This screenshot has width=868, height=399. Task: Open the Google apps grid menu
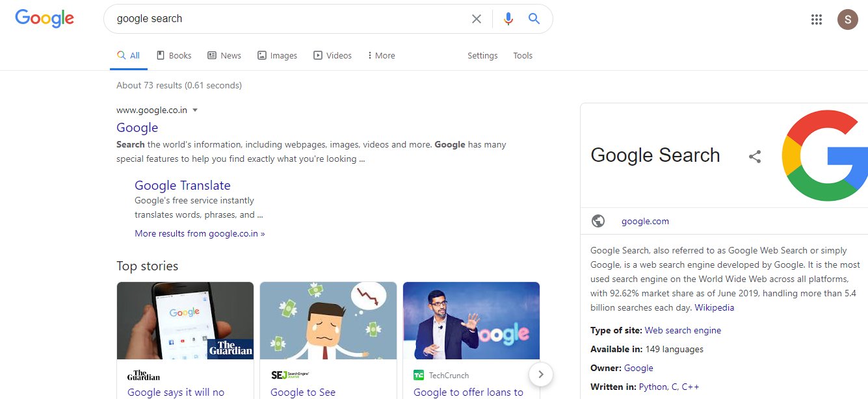(x=817, y=19)
